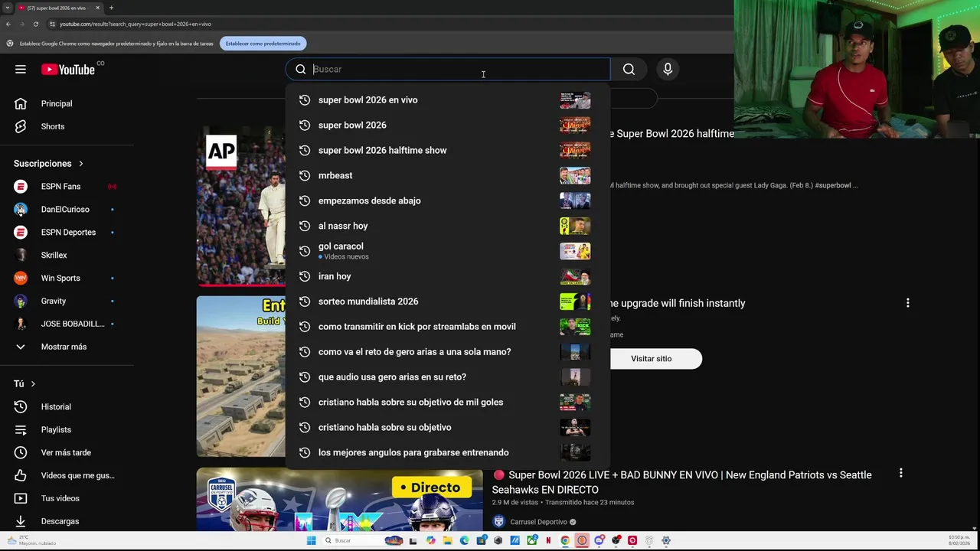Open a new Chrome tab

[x=111, y=8]
